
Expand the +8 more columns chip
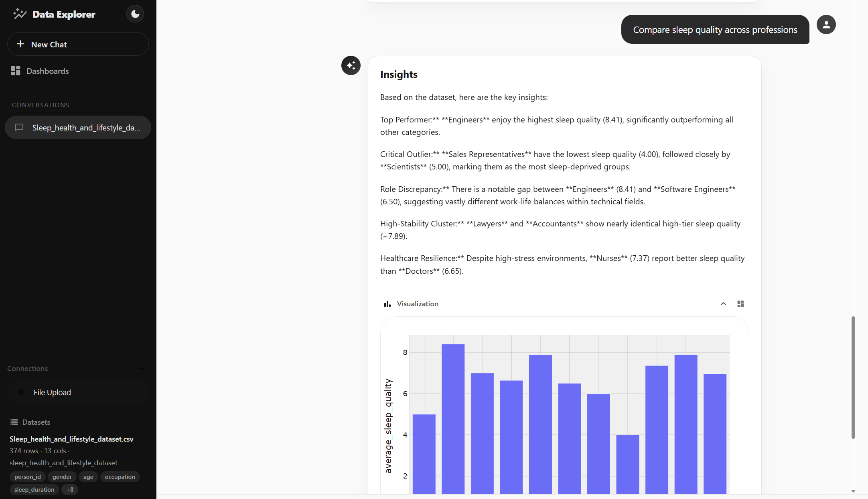tap(70, 490)
